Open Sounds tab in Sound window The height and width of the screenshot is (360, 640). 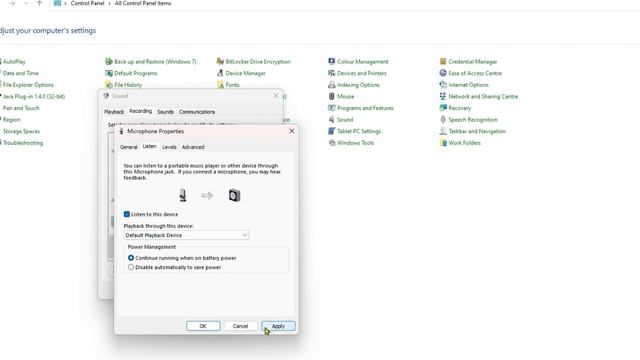[165, 112]
